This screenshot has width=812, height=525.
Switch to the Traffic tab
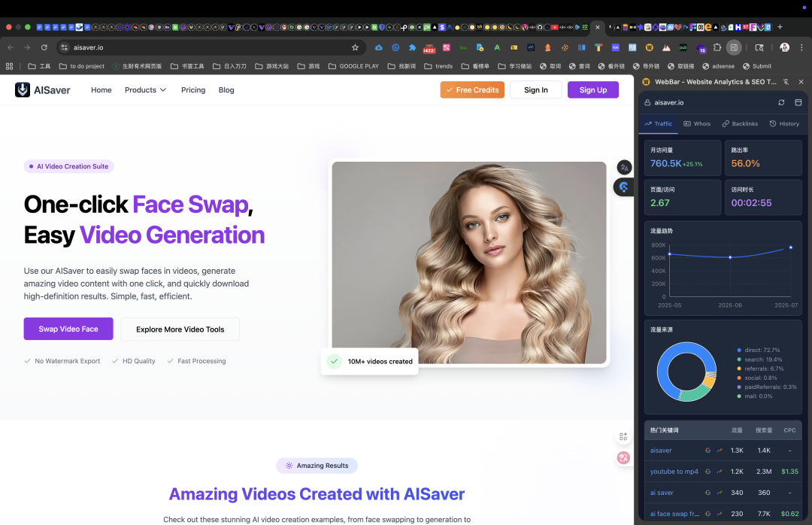point(658,124)
